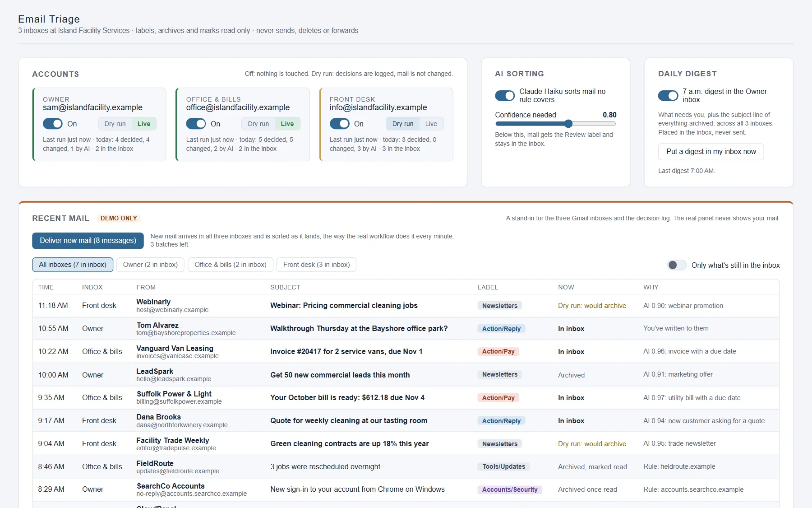Turn off the Owner account toggle
The height and width of the screenshot is (508, 812).
(53, 124)
